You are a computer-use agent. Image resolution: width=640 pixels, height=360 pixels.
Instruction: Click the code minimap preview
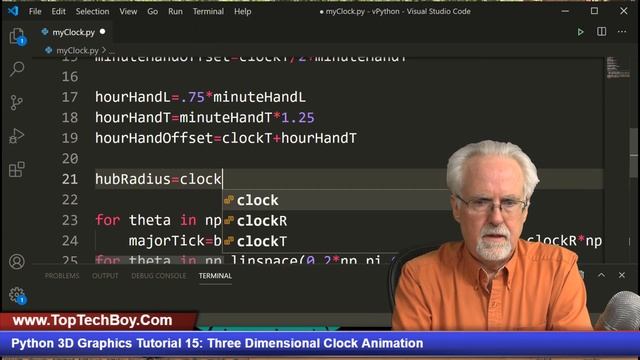[617, 68]
